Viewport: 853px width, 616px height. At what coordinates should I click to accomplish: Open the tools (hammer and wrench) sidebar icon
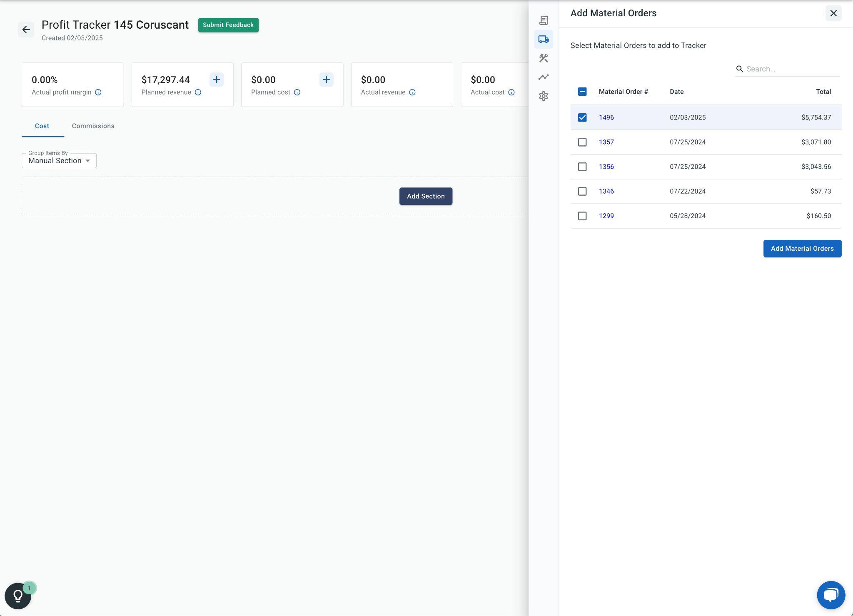point(544,58)
